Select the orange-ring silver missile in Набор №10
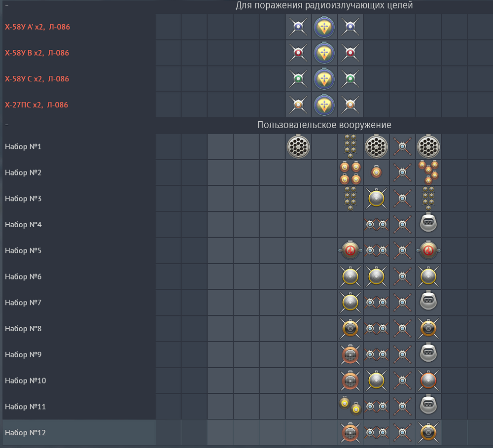This screenshot has height=448, width=493. click(428, 380)
